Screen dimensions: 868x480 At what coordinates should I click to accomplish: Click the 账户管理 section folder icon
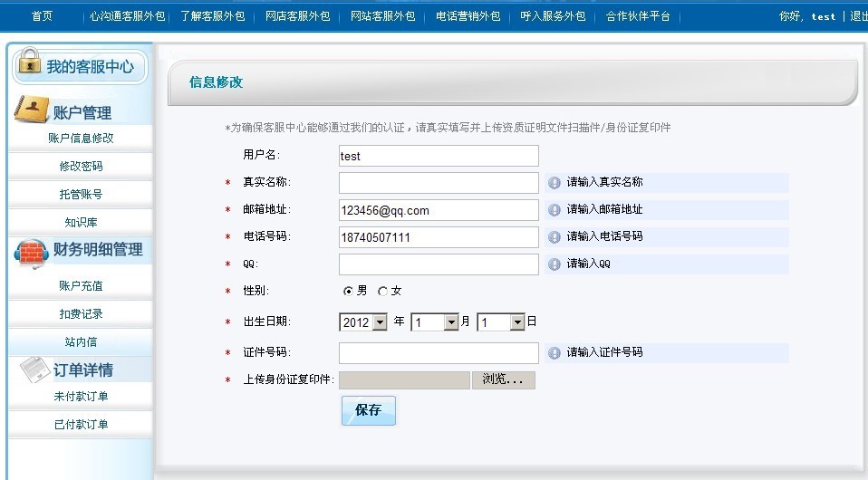pyautogui.click(x=31, y=110)
